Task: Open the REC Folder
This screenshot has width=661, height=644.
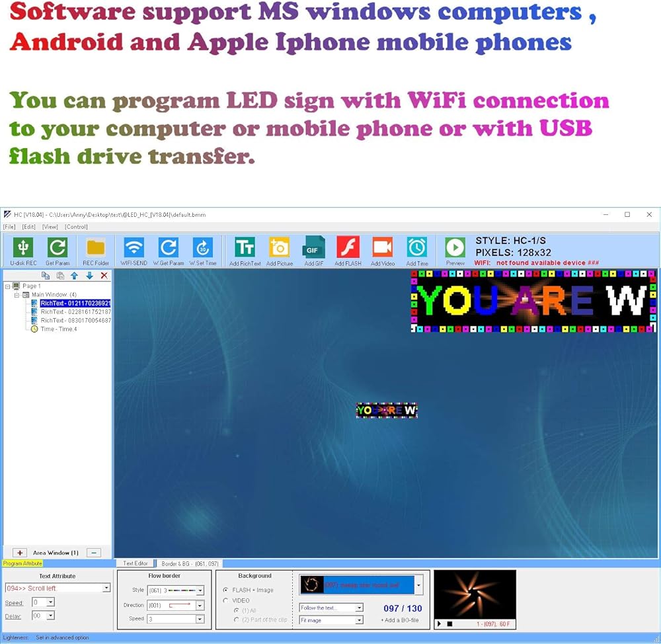Action: click(x=96, y=248)
